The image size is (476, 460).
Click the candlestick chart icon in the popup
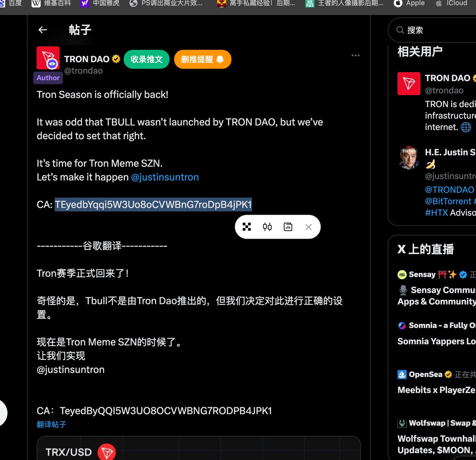pyautogui.click(x=267, y=227)
